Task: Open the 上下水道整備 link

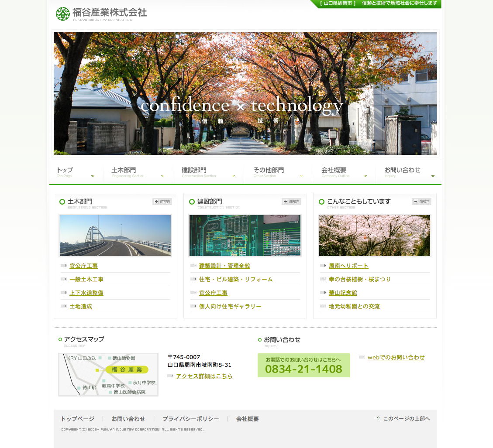Action: tap(86, 293)
